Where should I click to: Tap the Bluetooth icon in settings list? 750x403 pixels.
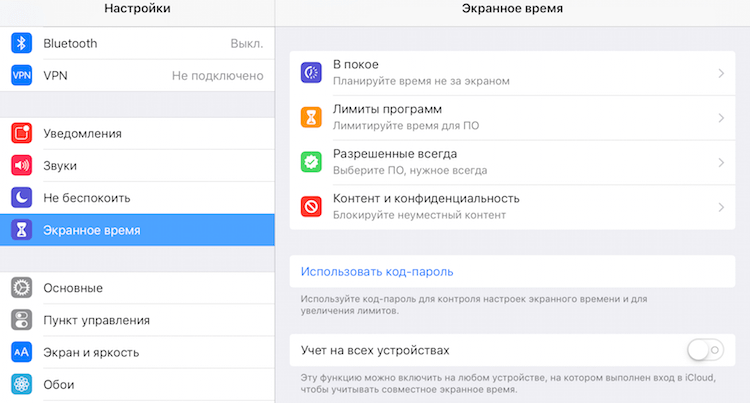22,44
